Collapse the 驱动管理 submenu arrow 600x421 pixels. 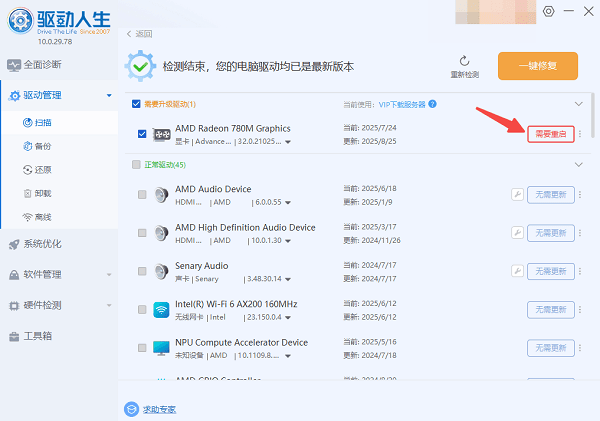coord(109,95)
